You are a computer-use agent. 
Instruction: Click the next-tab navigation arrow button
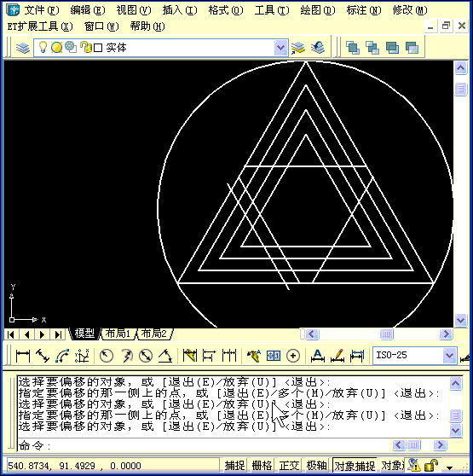(x=42, y=334)
